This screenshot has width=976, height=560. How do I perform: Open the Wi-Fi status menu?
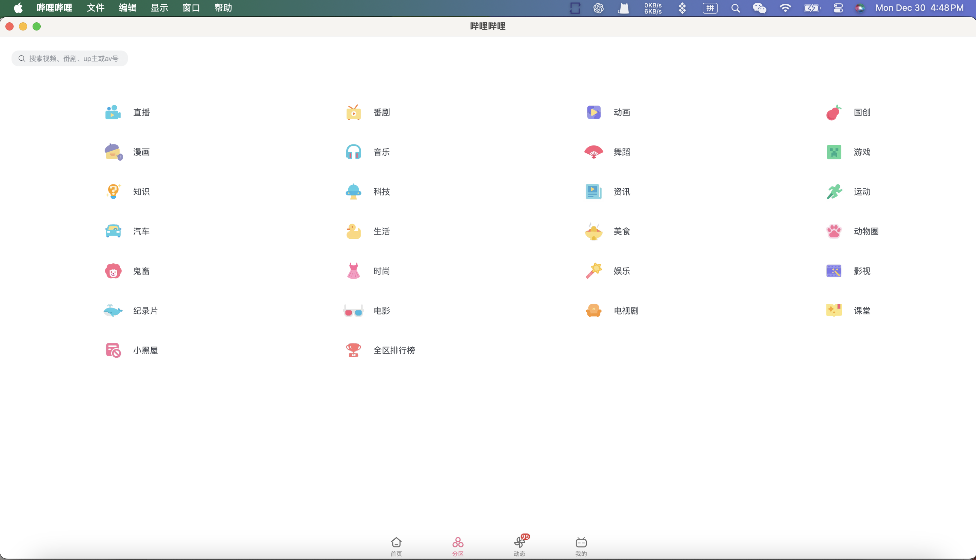[785, 8]
